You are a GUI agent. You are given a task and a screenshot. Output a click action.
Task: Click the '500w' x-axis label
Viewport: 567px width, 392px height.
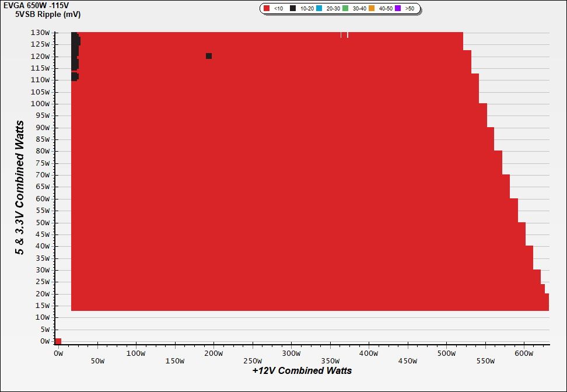[446, 353]
